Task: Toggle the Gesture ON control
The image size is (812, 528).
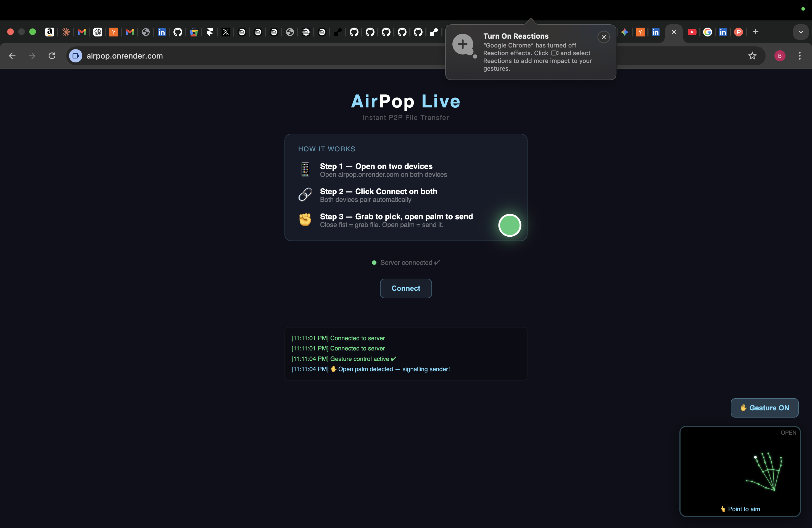Action: pos(764,408)
